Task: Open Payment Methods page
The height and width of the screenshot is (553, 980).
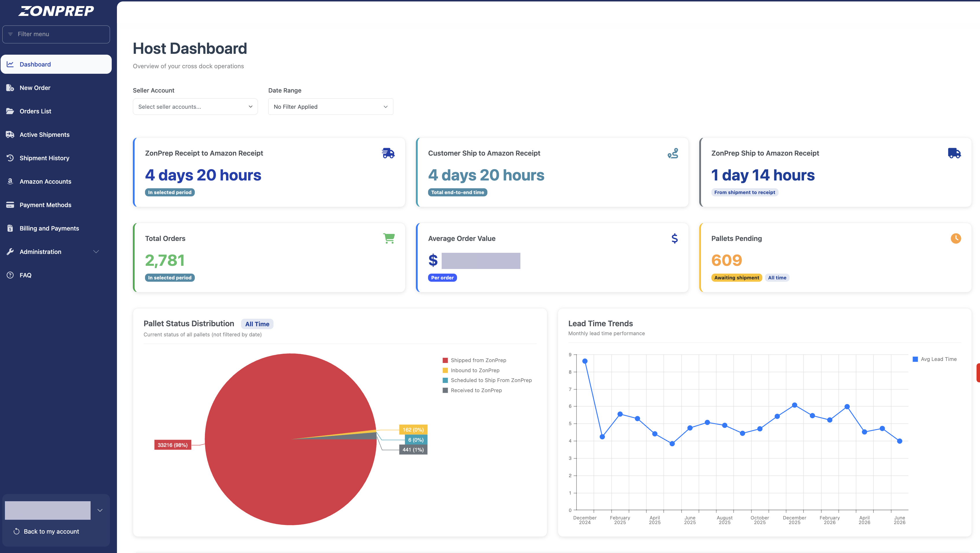Action: pos(56,205)
